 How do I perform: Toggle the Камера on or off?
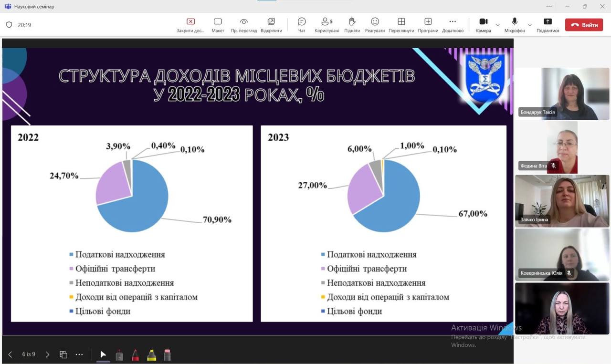pyautogui.click(x=483, y=25)
